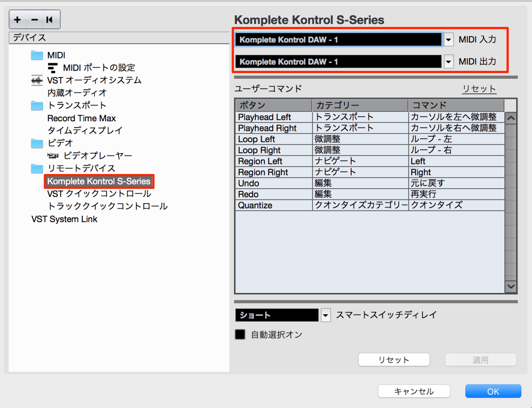Screen dimensions: 532x408
Task: Open the MIDI 入力 dropdown arrow
Action: pyautogui.click(x=449, y=40)
